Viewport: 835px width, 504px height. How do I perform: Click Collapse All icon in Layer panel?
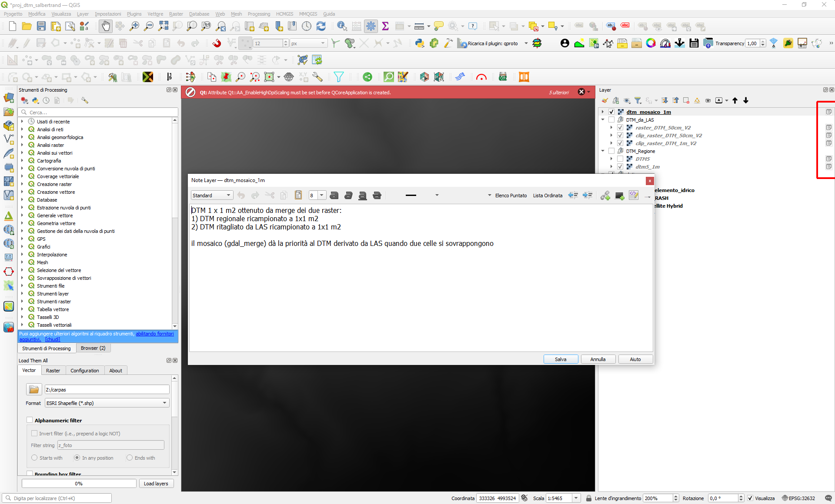(x=676, y=100)
